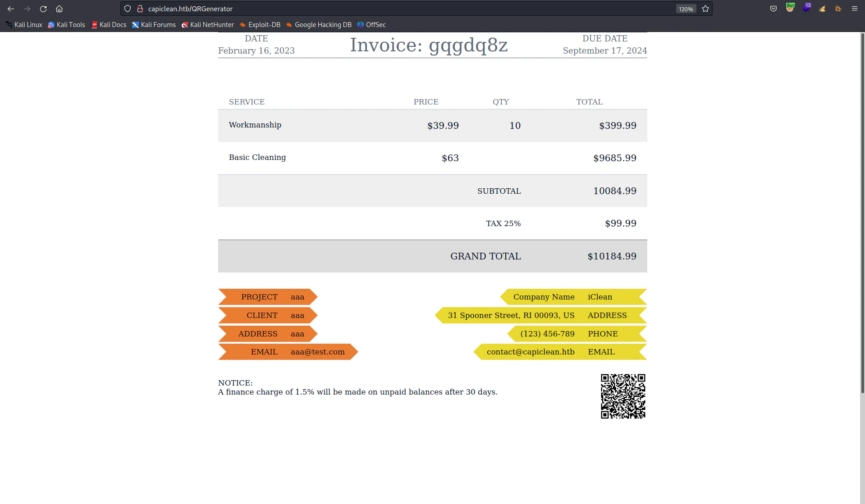Click the orange PROJECT 'aaa' banner
This screenshot has width=865, height=504.
click(268, 297)
